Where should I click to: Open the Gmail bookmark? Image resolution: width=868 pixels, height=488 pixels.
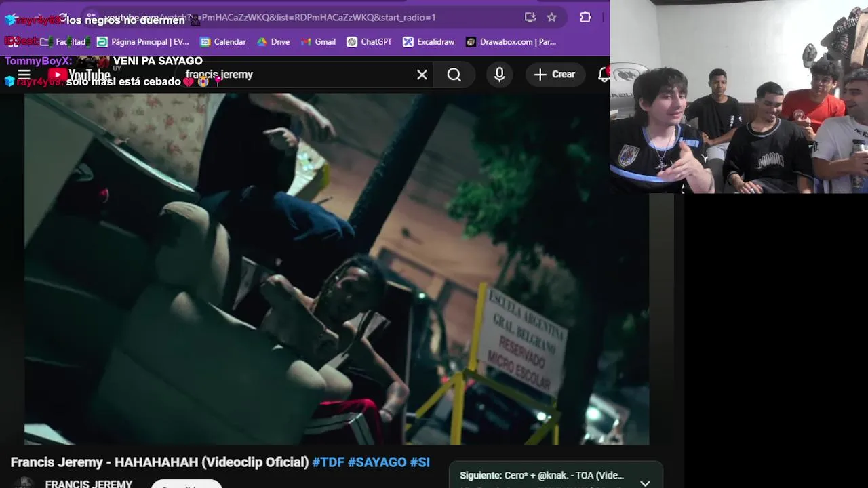pos(318,42)
